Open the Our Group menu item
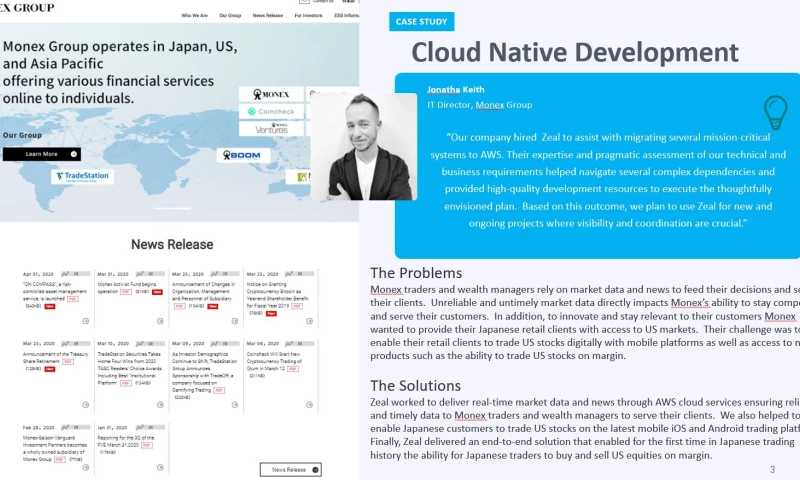Screen dimensions: 800x480 (230, 16)
